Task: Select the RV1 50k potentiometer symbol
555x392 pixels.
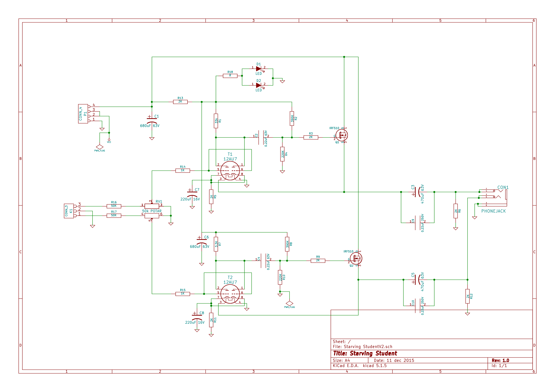Action: 152,211
